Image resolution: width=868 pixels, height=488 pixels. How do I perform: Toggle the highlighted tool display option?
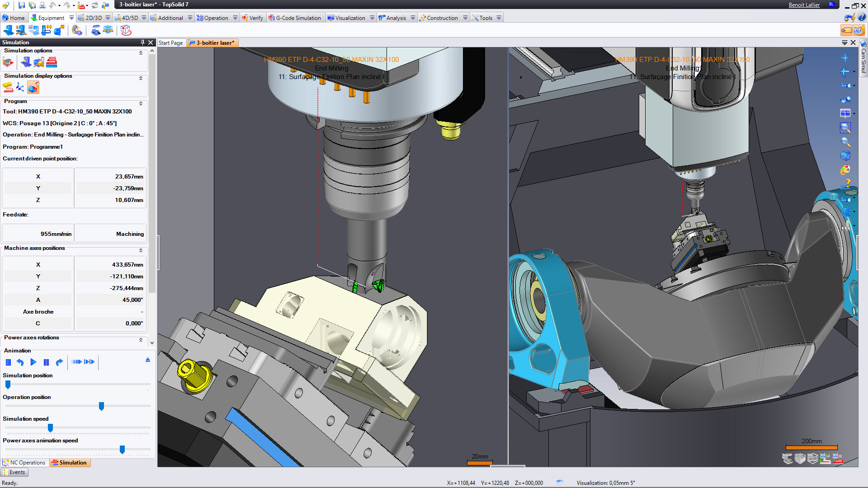pyautogui.click(x=33, y=87)
